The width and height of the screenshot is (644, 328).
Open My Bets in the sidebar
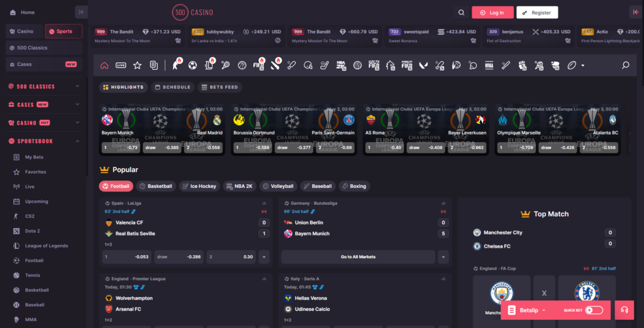[x=34, y=157]
